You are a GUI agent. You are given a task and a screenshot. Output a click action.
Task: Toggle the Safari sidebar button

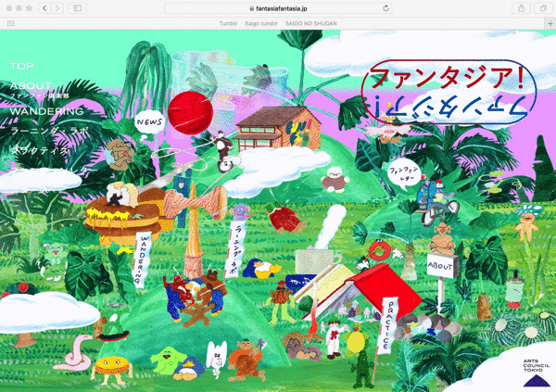77,8
